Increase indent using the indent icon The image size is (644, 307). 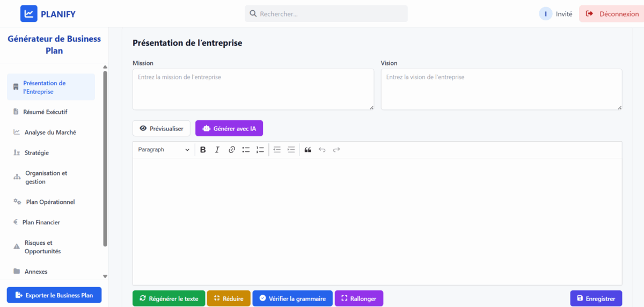click(291, 150)
